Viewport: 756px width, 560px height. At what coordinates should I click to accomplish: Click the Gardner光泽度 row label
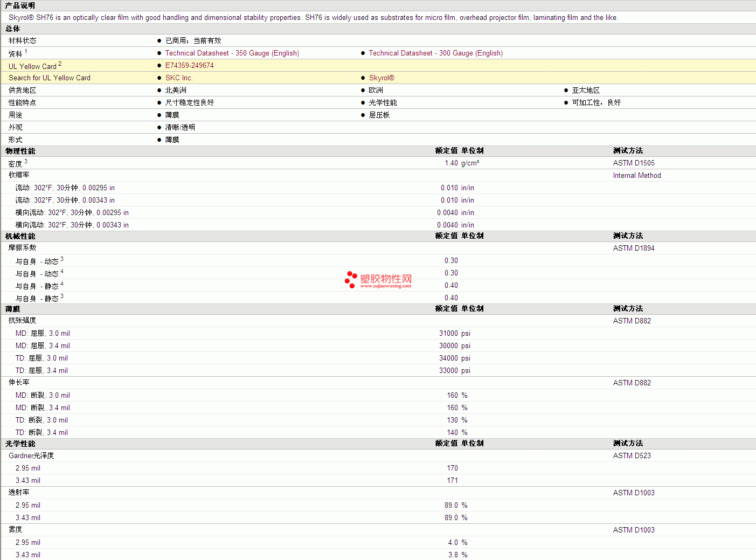(31, 455)
